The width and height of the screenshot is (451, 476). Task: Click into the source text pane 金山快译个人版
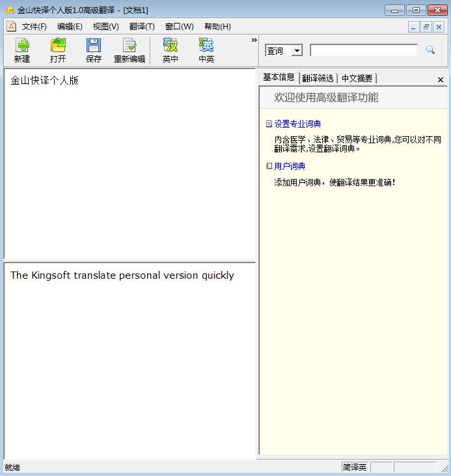coord(130,164)
